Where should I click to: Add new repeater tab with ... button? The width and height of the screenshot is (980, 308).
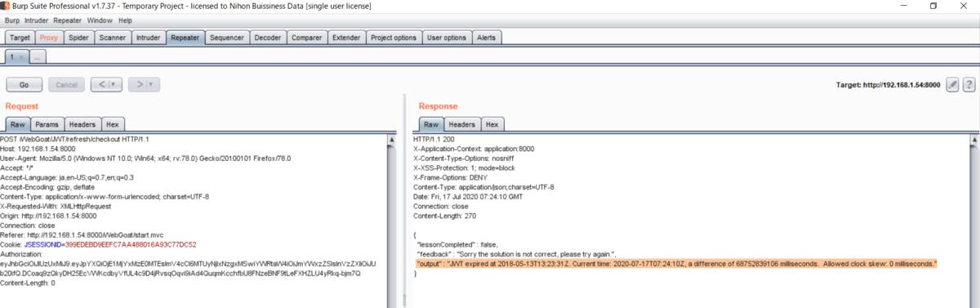coord(38,56)
